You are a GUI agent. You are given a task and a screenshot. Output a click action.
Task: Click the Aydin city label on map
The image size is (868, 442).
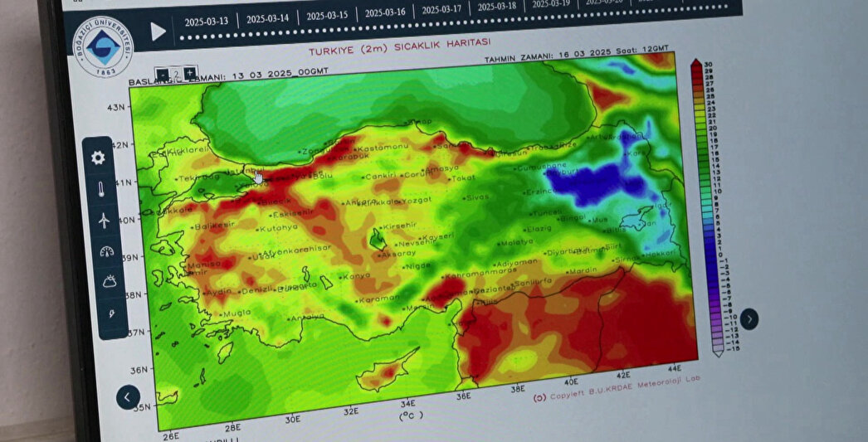(217, 292)
